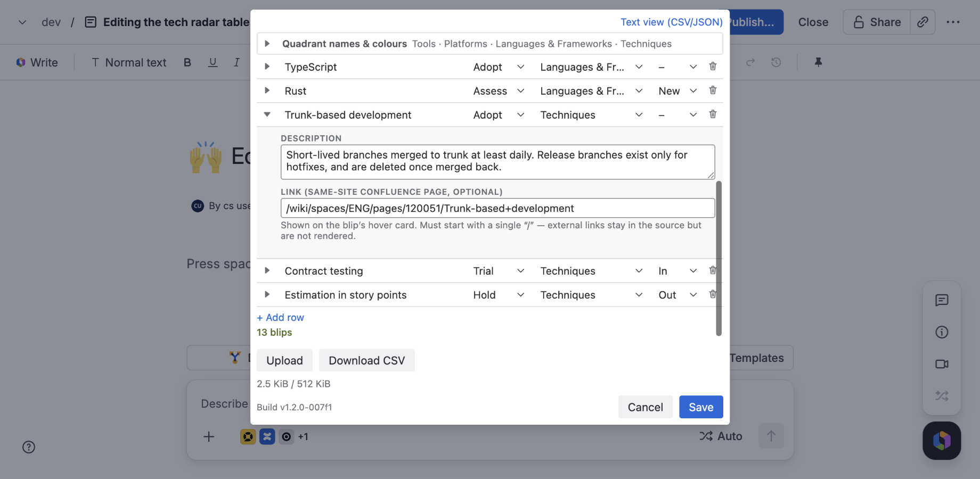Click the Close button in header
Screen dimensions: 980x479
(x=813, y=22)
